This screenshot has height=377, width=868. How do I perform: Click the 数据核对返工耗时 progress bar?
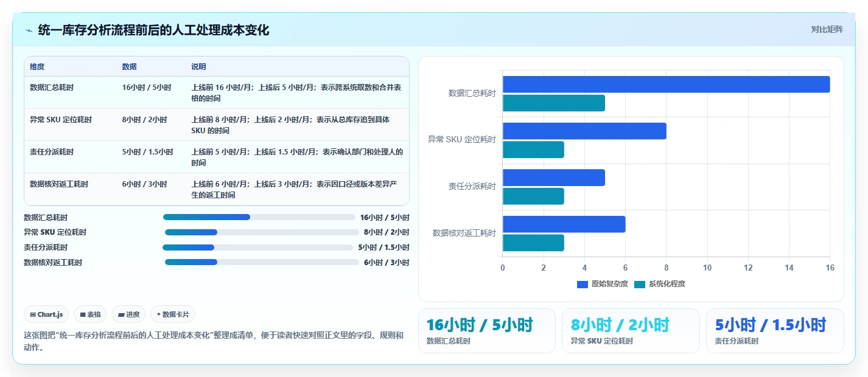click(262, 262)
